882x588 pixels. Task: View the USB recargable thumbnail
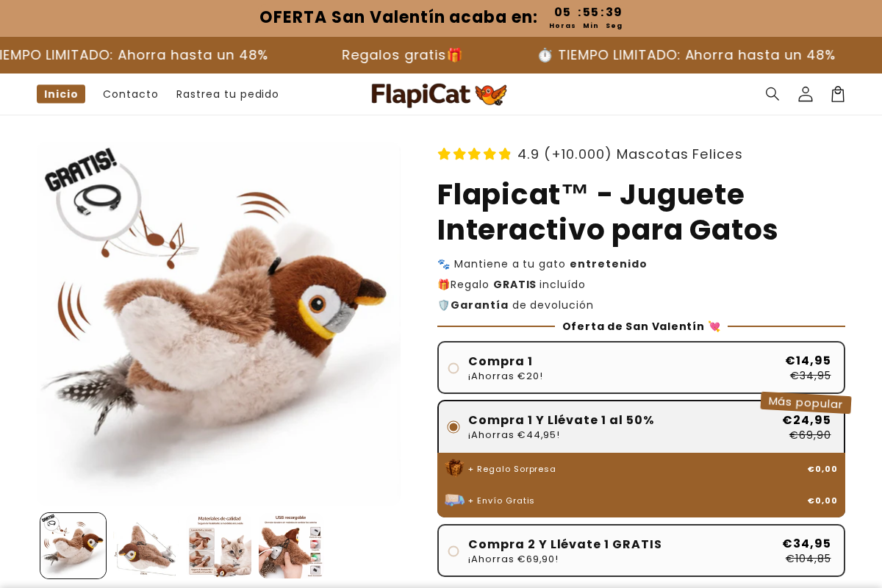pyautogui.click(x=290, y=545)
